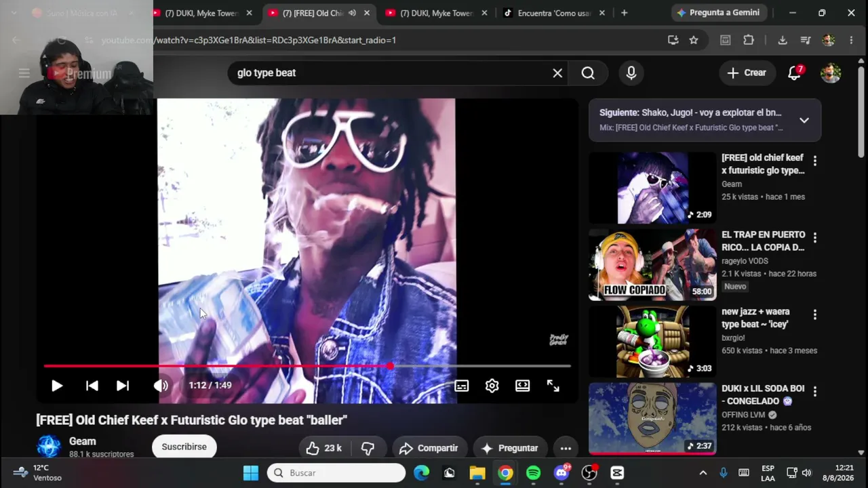
Task: Open the Geam channel name link
Action: point(83,441)
